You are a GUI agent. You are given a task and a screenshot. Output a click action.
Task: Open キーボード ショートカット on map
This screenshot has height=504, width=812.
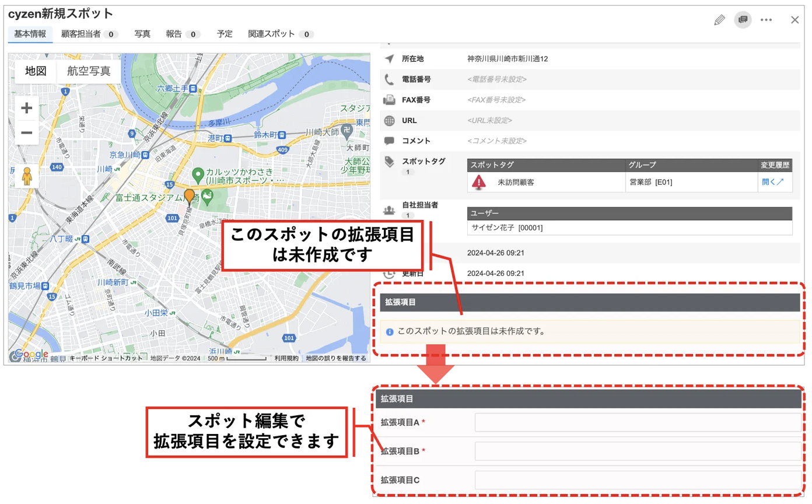(x=106, y=358)
